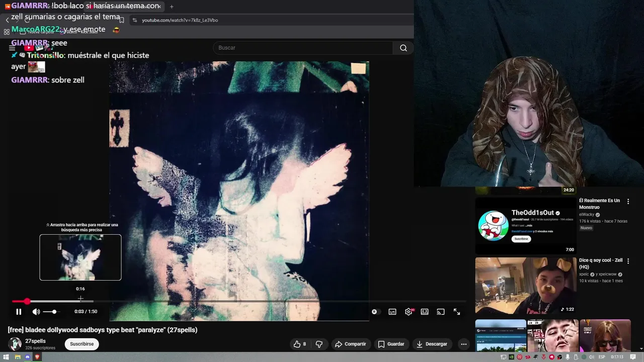This screenshot has height=362, width=644.
Task: Open system volume tray icon
Action: 591,357
